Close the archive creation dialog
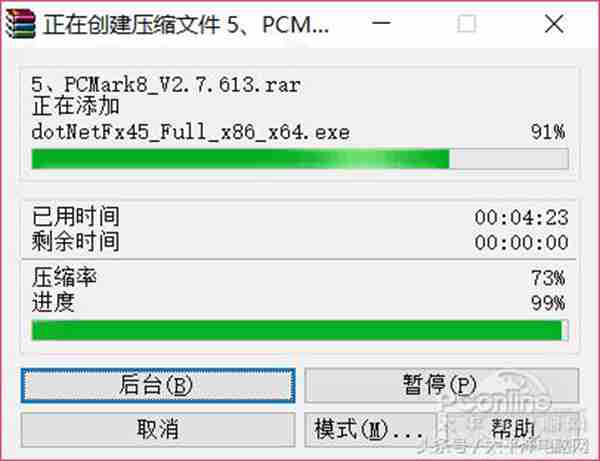Viewport: 600px width, 461px height. tap(554, 24)
